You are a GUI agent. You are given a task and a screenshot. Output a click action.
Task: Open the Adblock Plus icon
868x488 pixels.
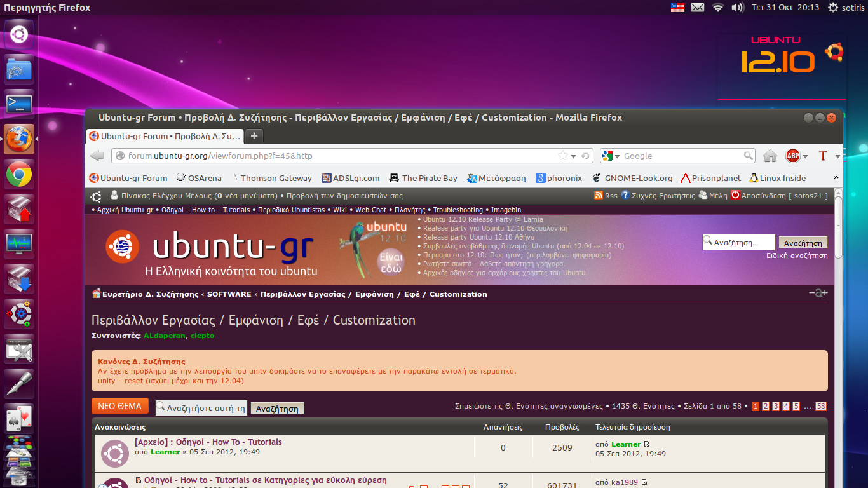792,156
